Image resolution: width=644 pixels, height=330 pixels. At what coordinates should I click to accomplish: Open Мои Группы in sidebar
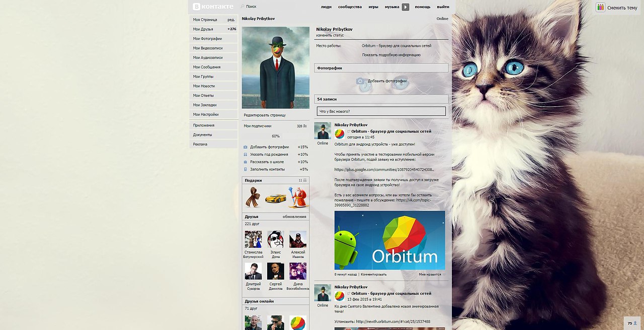[x=214, y=77]
